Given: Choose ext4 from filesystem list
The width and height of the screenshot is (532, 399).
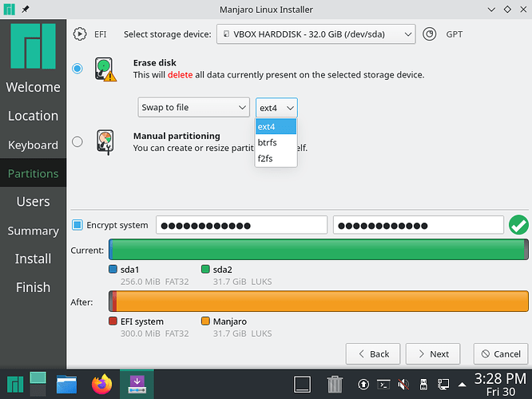Looking at the screenshot, I should tap(276, 126).
